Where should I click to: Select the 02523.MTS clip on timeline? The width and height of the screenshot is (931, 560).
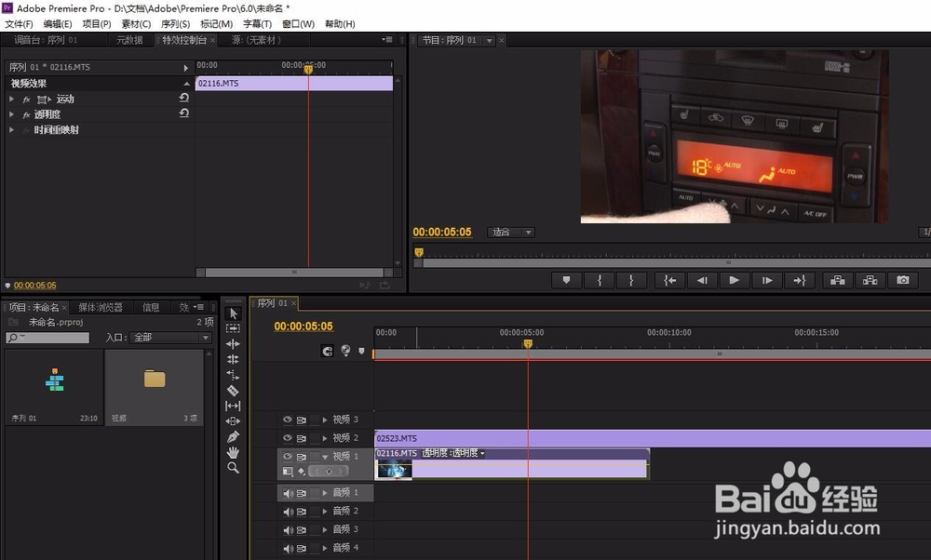pos(653,438)
